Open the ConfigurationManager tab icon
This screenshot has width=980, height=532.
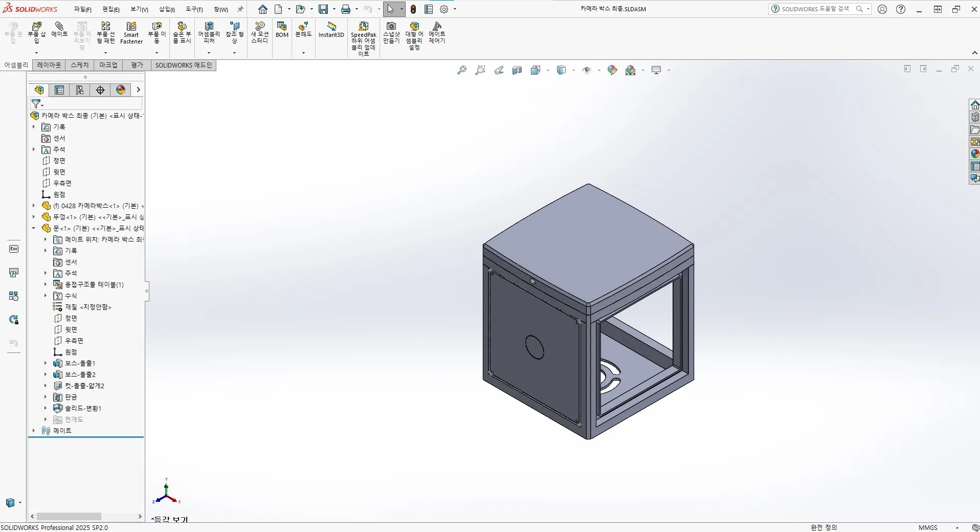tap(80, 90)
